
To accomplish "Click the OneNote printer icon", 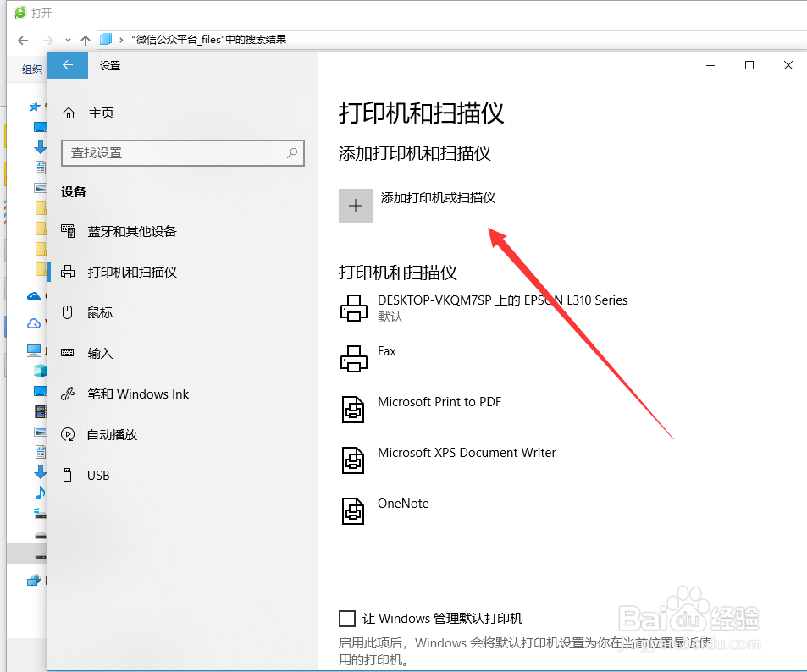I will pyautogui.click(x=353, y=511).
